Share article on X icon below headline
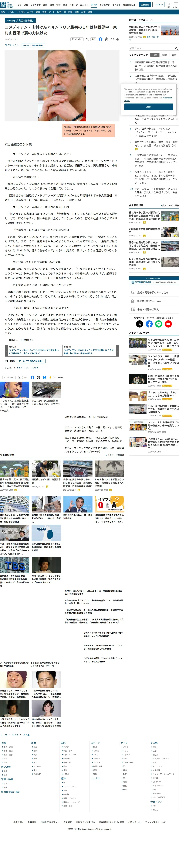Image resolution: width=179 pixels, height=868 pixels. pyautogui.click(x=87, y=39)
